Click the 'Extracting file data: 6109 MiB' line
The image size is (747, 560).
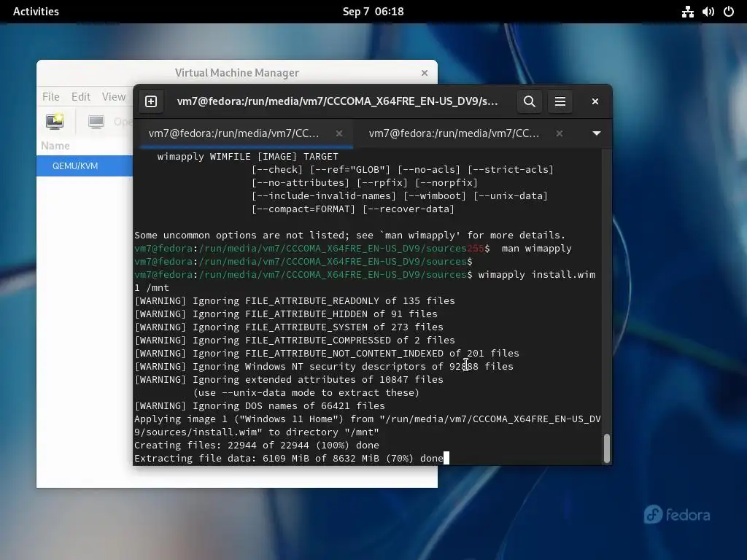coord(289,459)
